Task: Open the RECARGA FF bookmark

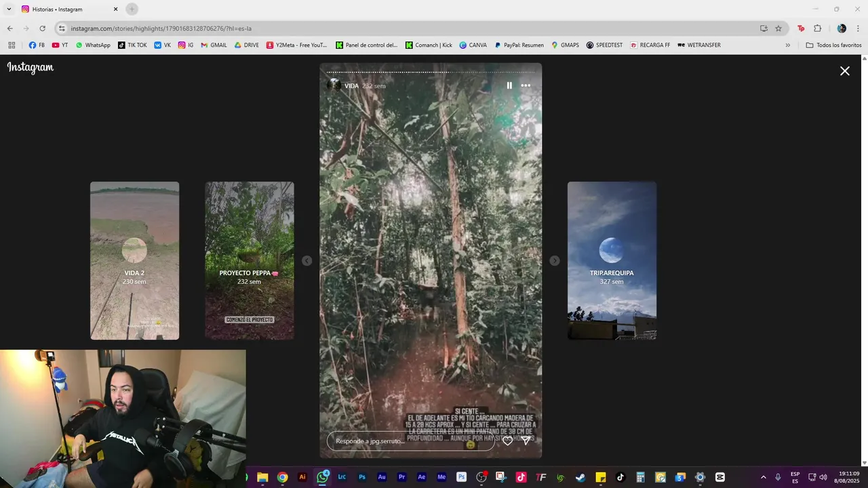Action: 650,45
